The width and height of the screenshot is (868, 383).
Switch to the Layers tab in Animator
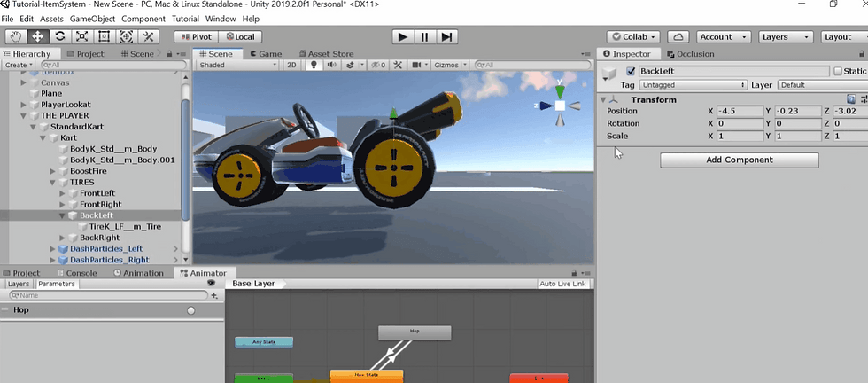[19, 284]
